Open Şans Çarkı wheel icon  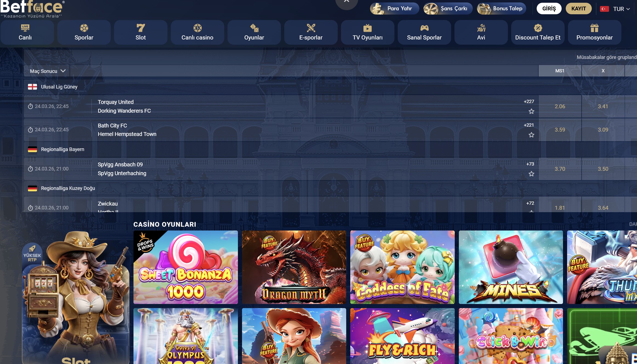pyautogui.click(x=431, y=8)
